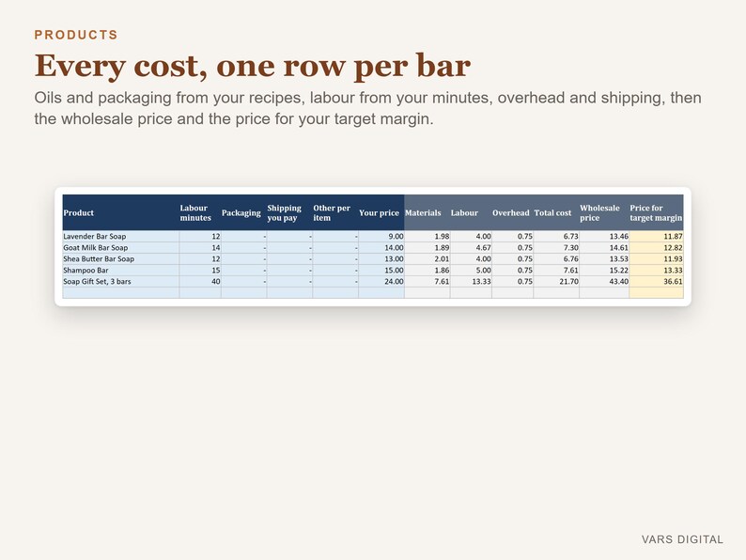The width and height of the screenshot is (746, 560).
Task: Select Goat Milk total cost 7.30
Action: 556,248
